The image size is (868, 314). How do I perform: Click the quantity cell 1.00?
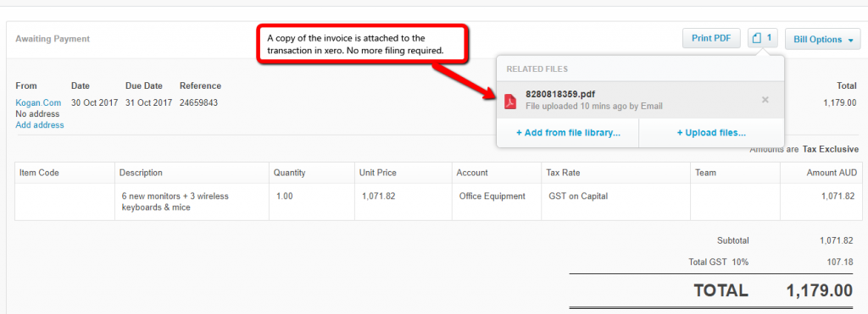click(312, 201)
